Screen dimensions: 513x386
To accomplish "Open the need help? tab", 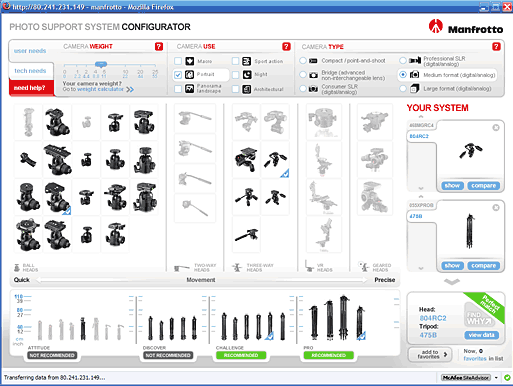I will [x=31, y=88].
